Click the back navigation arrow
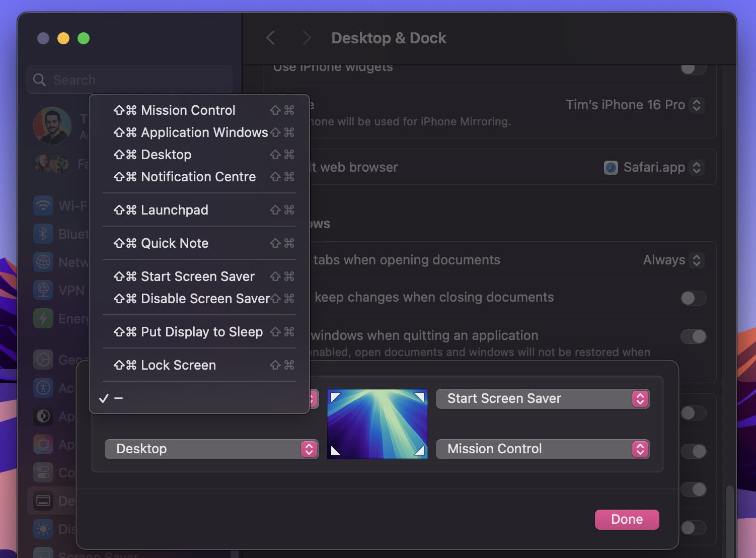This screenshot has width=756, height=558. coord(270,38)
